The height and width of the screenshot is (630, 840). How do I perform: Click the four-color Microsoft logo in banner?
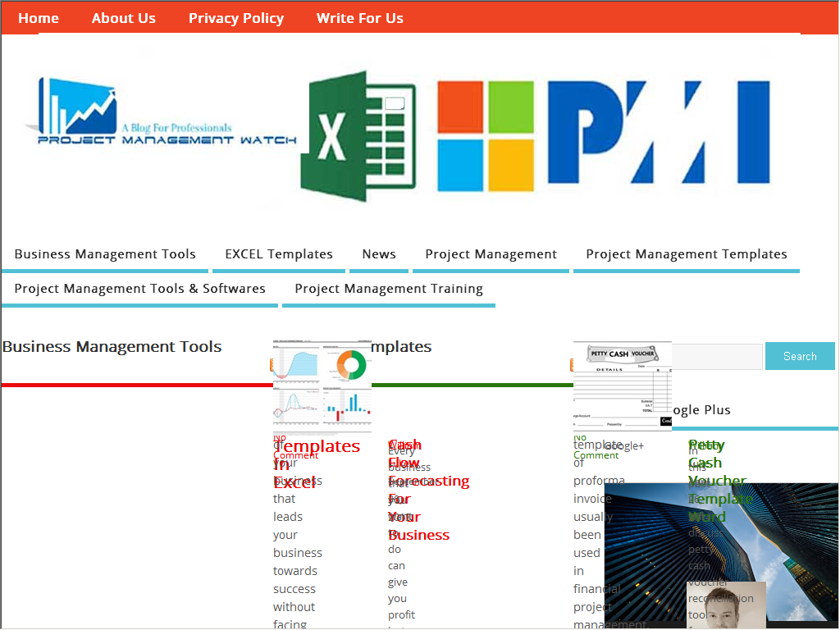pos(486,136)
